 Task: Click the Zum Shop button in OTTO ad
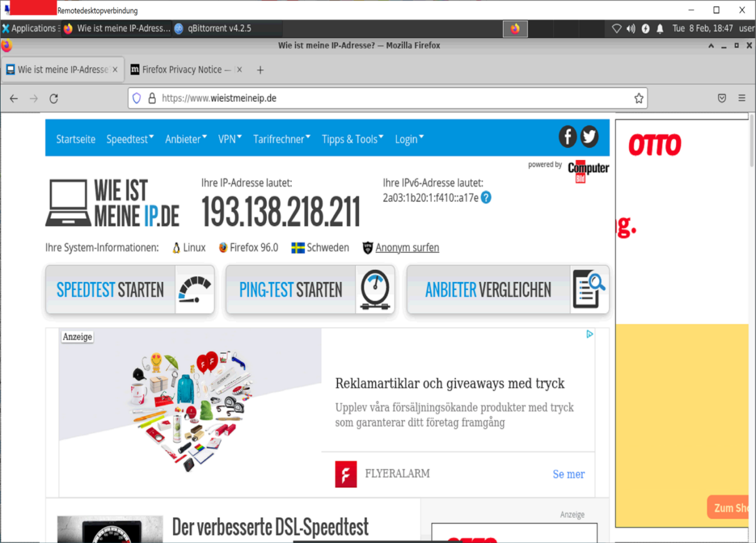click(728, 507)
